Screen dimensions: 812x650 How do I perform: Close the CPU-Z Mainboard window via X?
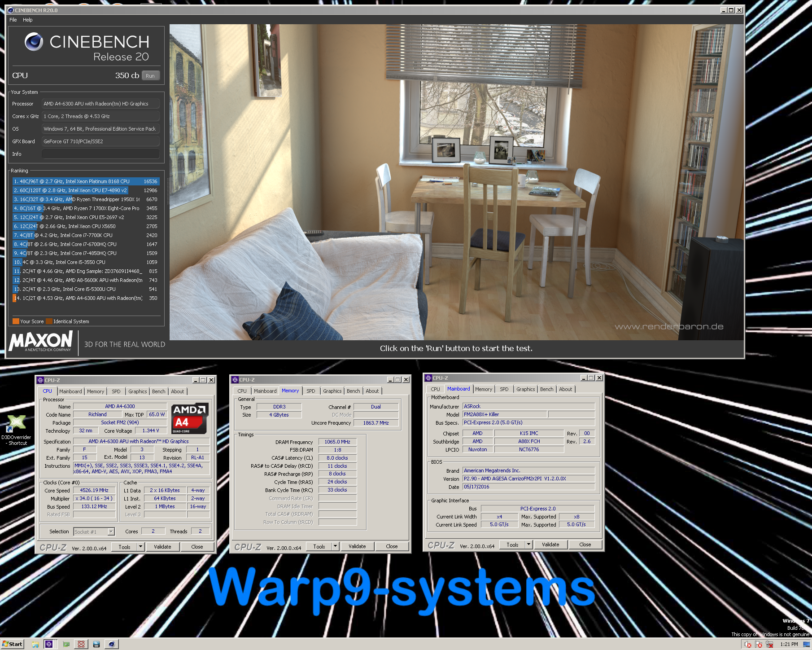[x=599, y=378]
